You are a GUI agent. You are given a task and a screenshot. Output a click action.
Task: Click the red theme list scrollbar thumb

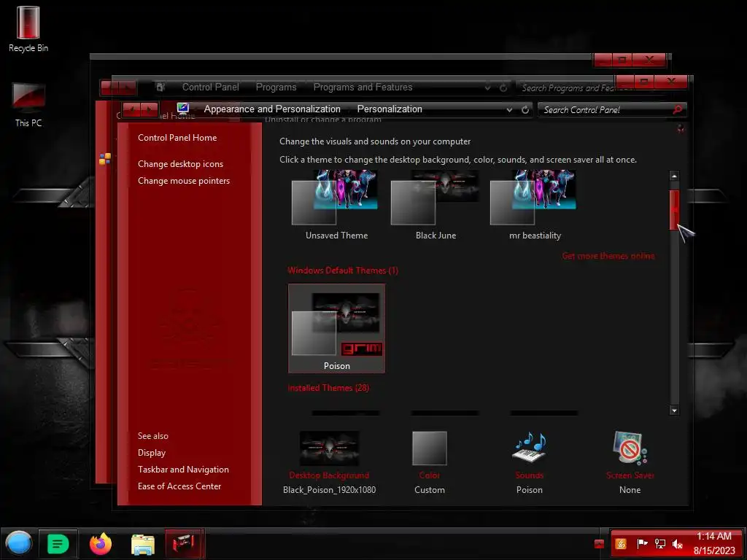(x=674, y=210)
